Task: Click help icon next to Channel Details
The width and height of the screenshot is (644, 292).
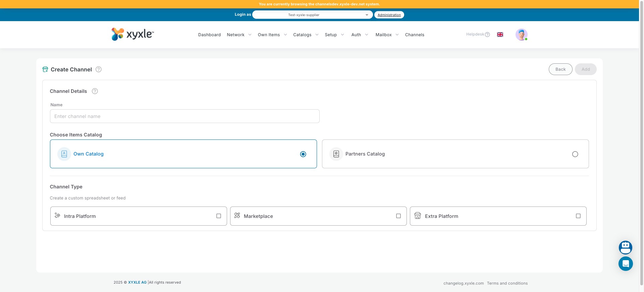Action: [95, 91]
